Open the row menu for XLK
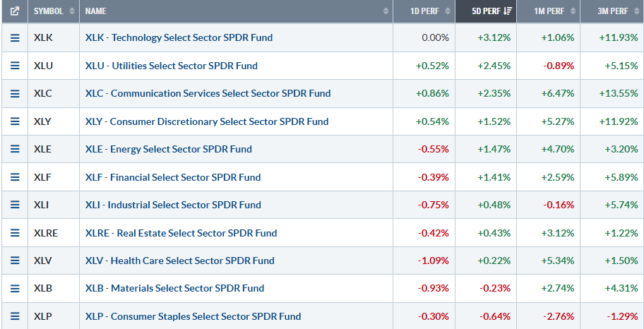Screen dimensions: 644x329 15,37
